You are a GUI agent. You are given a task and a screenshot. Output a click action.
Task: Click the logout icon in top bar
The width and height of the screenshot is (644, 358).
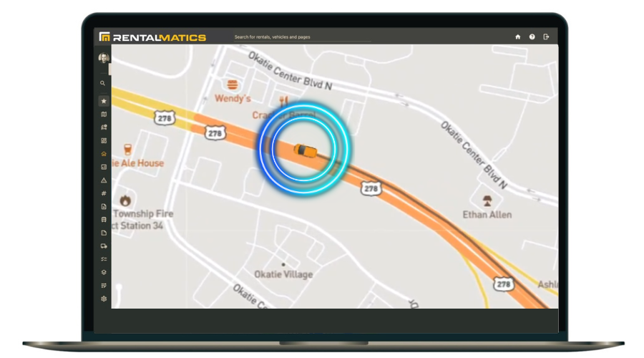(x=546, y=37)
